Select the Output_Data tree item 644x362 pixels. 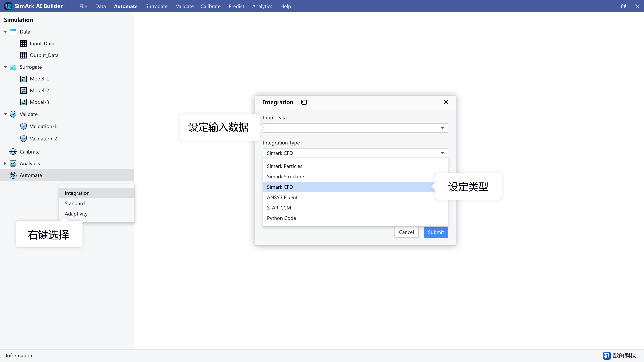[44, 55]
